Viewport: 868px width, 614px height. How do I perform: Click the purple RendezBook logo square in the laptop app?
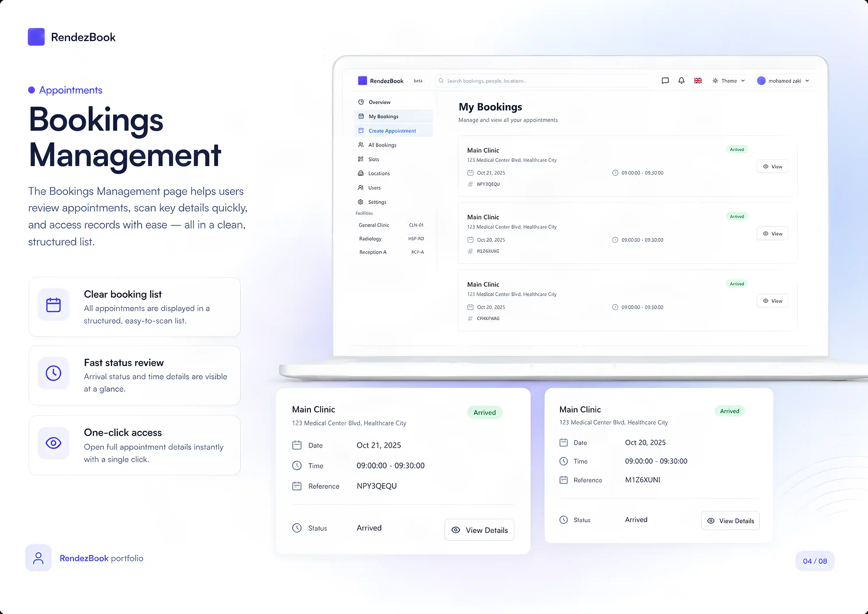point(362,81)
